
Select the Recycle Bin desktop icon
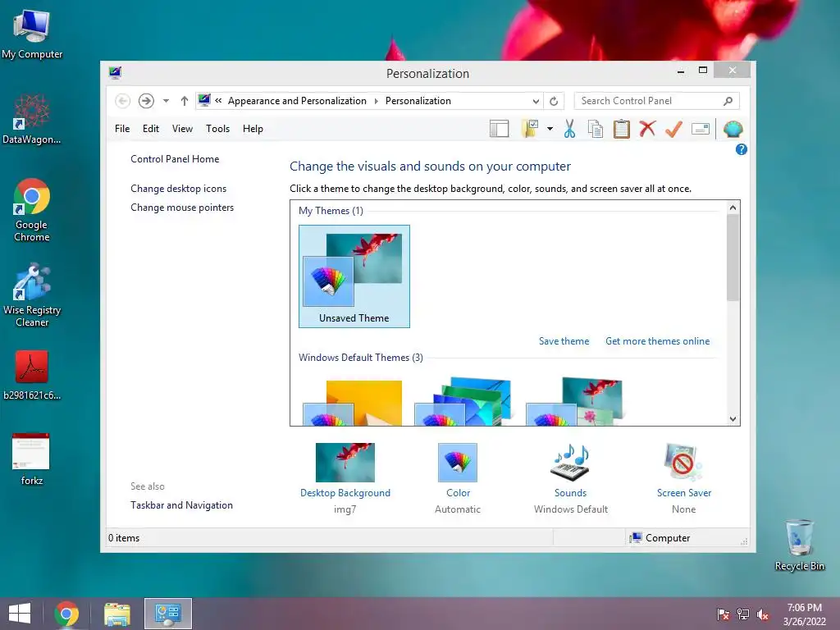(x=799, y=546)
